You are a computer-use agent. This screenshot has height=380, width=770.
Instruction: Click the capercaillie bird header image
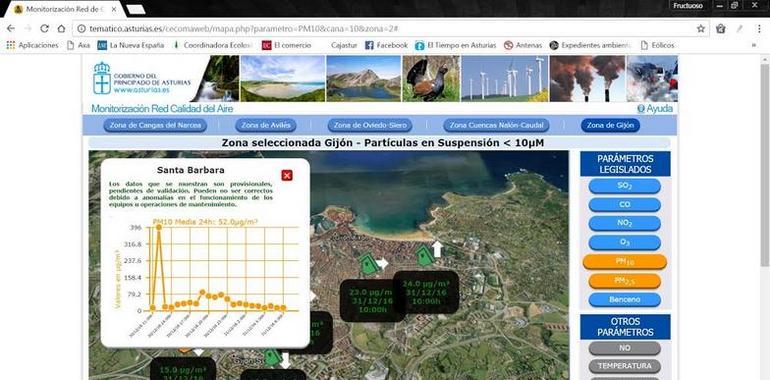pyautogui.click(x=431, y=78)
